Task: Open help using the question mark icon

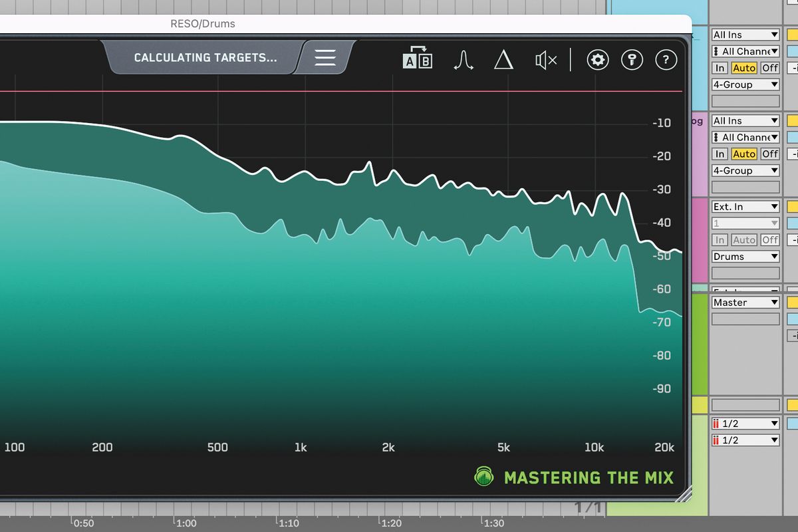Action: 666,60
